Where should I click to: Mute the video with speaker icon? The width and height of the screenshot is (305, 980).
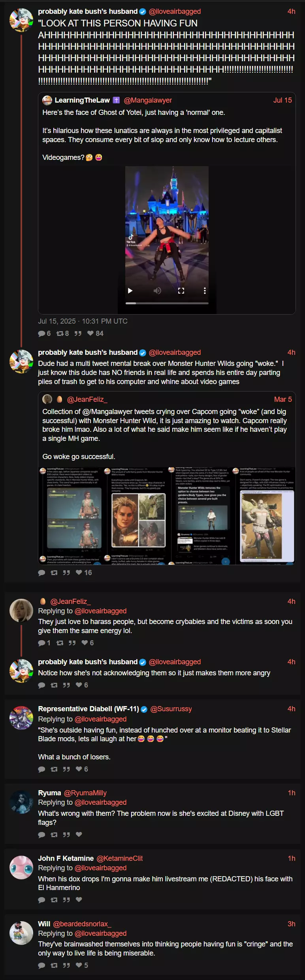[157, 290]
